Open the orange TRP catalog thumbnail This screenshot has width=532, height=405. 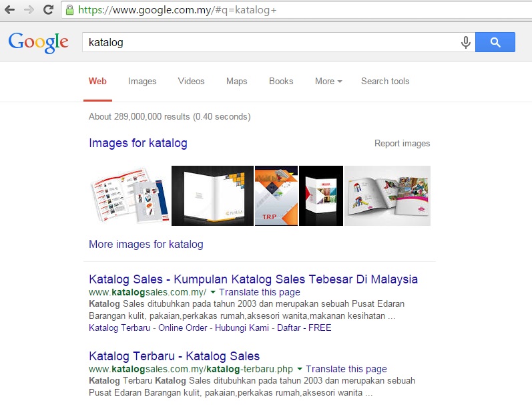(276, 196)
